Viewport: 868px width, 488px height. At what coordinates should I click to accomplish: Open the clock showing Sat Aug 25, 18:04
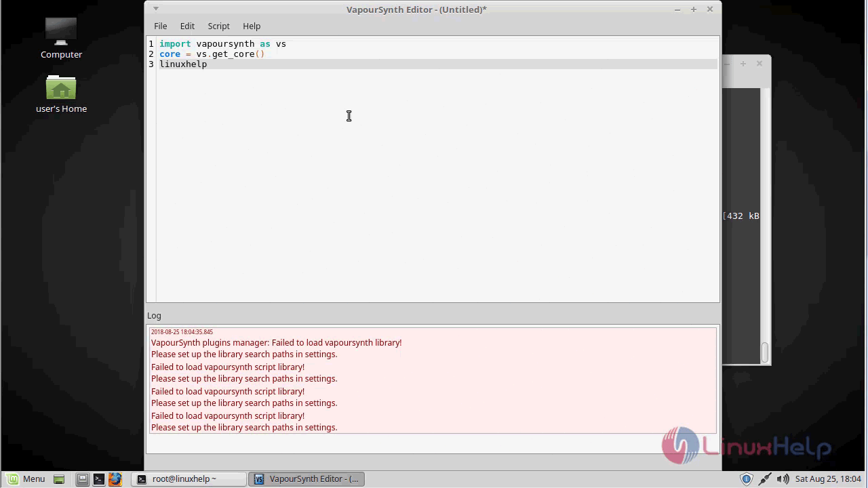[828, 479]
